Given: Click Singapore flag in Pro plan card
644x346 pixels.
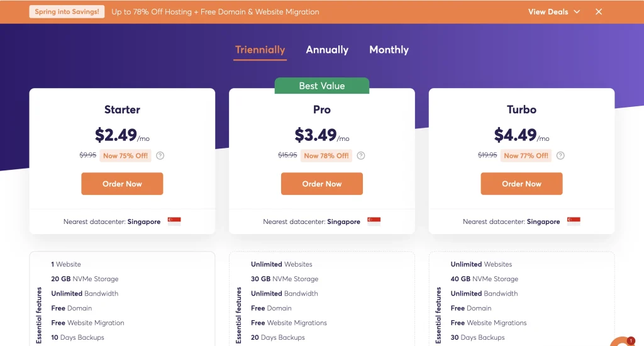Looking at the screenshot, I should pos(374,221).
